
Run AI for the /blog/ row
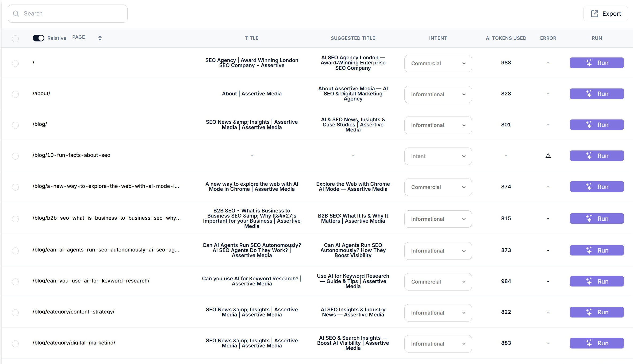[597, 125]
